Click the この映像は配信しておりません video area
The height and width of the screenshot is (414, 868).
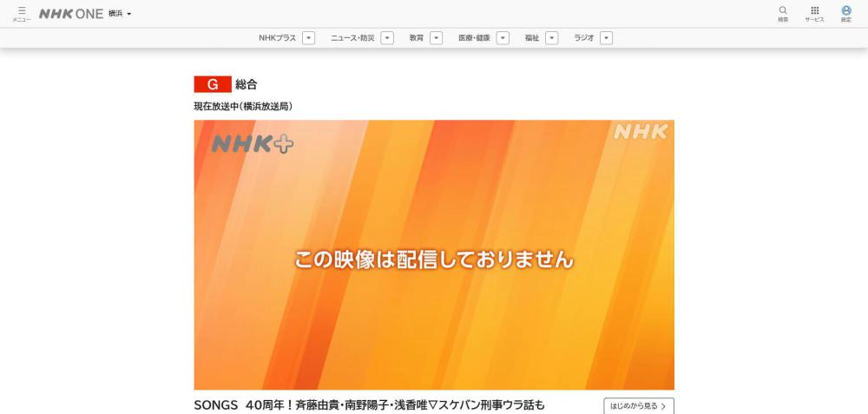point(434,259)
